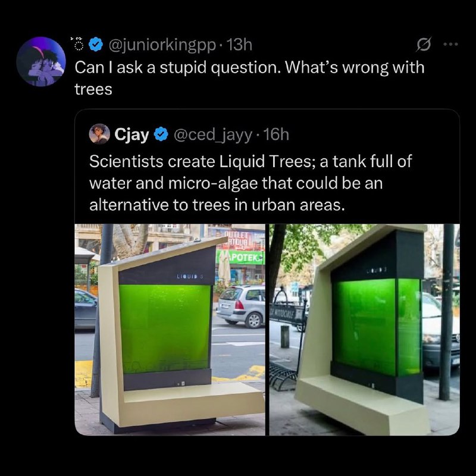Click the Cjay display name

point(131,135)
